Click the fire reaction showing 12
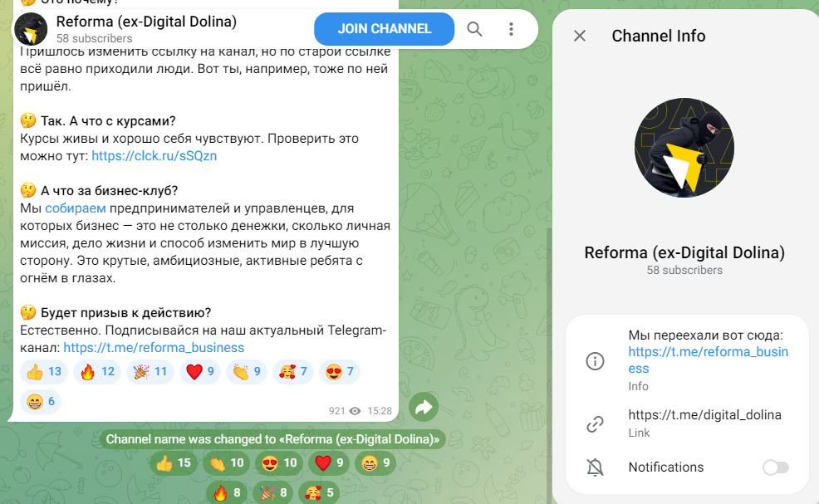The image size is (819, 504). click(97, 372)
